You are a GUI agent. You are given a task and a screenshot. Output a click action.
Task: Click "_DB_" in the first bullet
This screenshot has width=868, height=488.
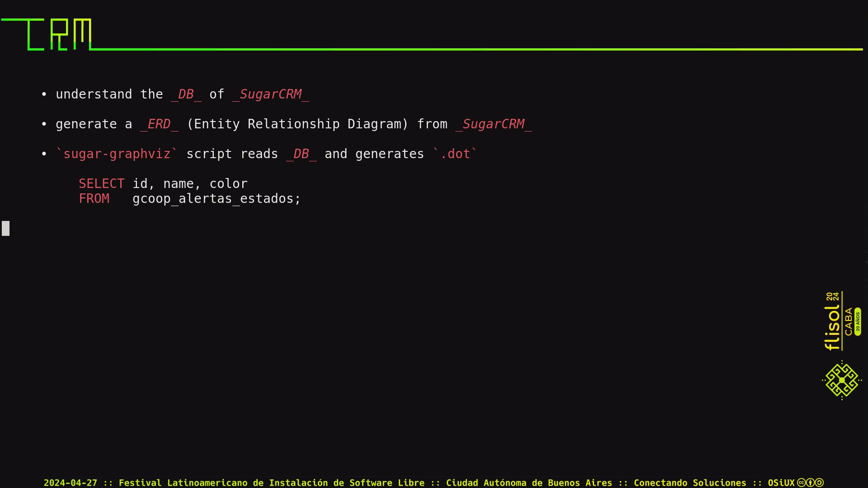(x=186, y=94)
